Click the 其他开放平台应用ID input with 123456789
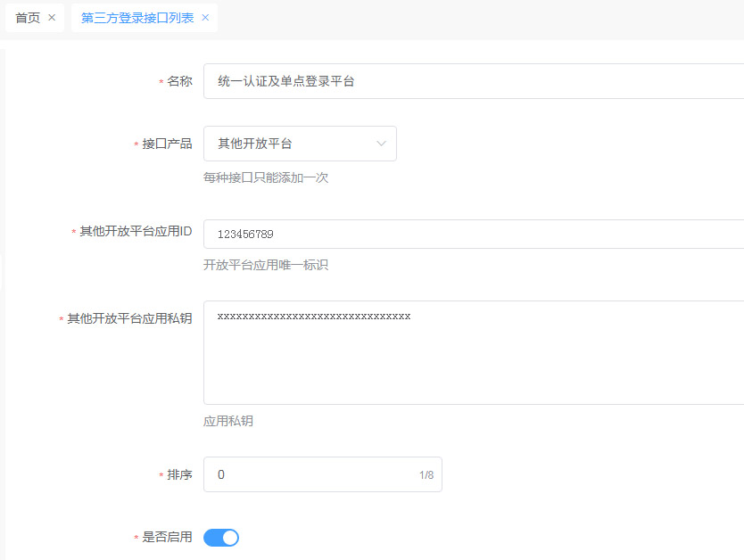This screenshot has width=744, height=560. click(x=473, y=235)
